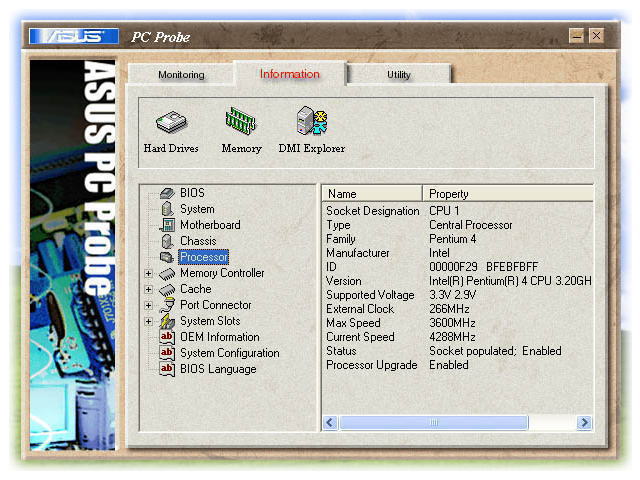The image size is (640, 480).
Task: Select System Slots label
Action: [210, 321]
